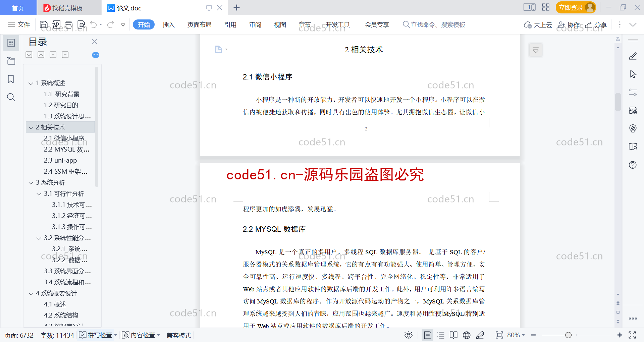Click the 未上云 cloud status button
The width and height of the screenshot is (644, 342).
(x=538, y=25)
